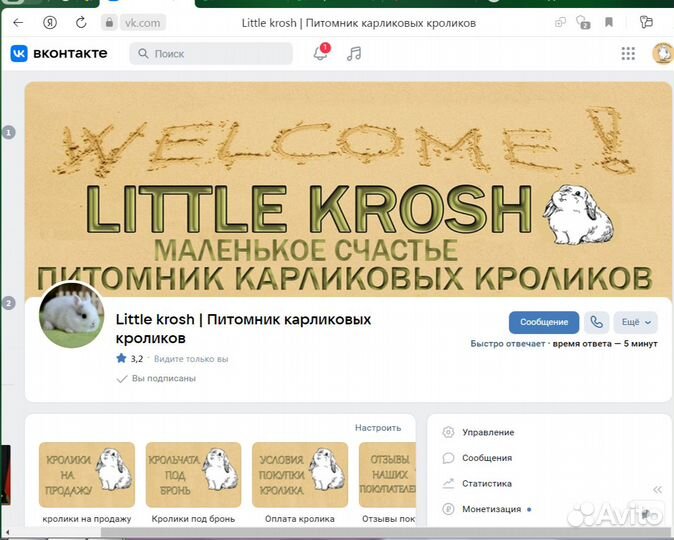This screenshot has width=674, height=540.
Task: Open the translate page icon with badge
Action: [583, 22]
